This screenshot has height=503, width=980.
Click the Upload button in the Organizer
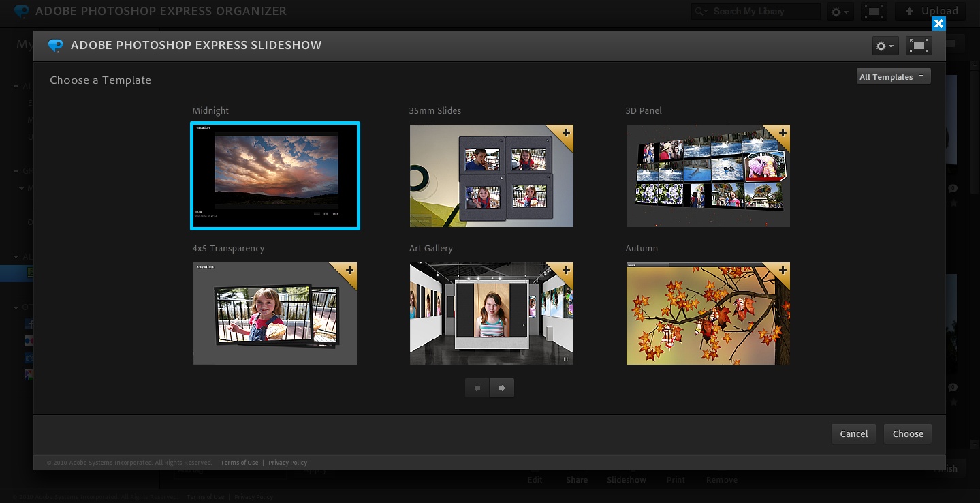[930, 11]
